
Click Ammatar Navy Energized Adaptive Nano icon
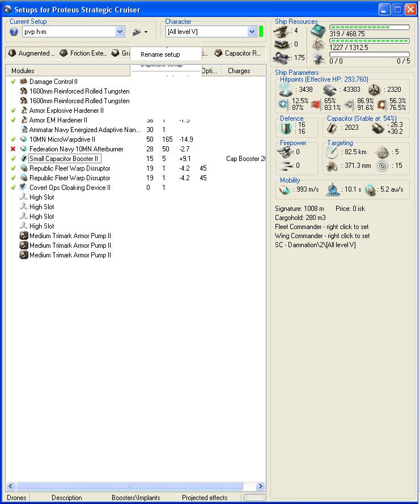(x=23, y=129)
